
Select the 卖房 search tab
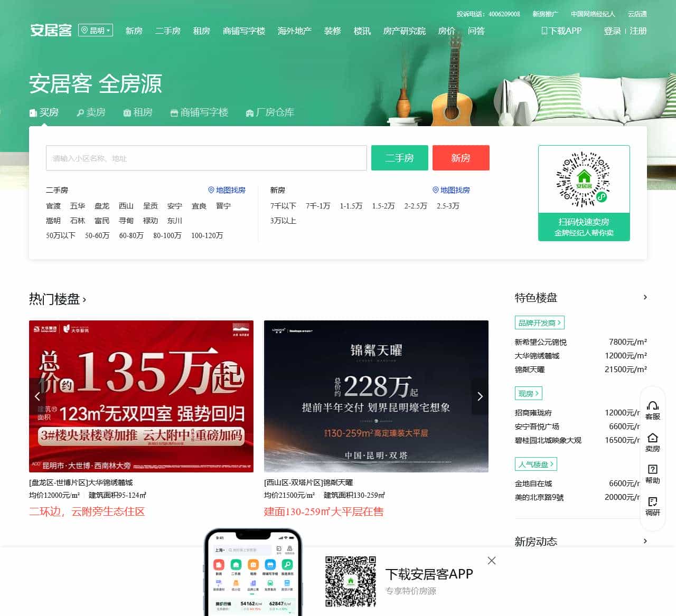click(x=91, y=112)
